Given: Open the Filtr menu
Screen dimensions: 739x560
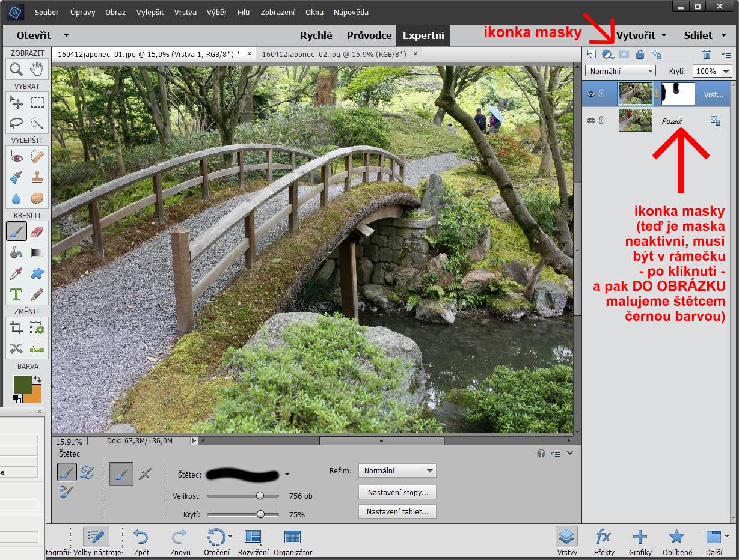Looking at the screenshot, I should point(244,12).
